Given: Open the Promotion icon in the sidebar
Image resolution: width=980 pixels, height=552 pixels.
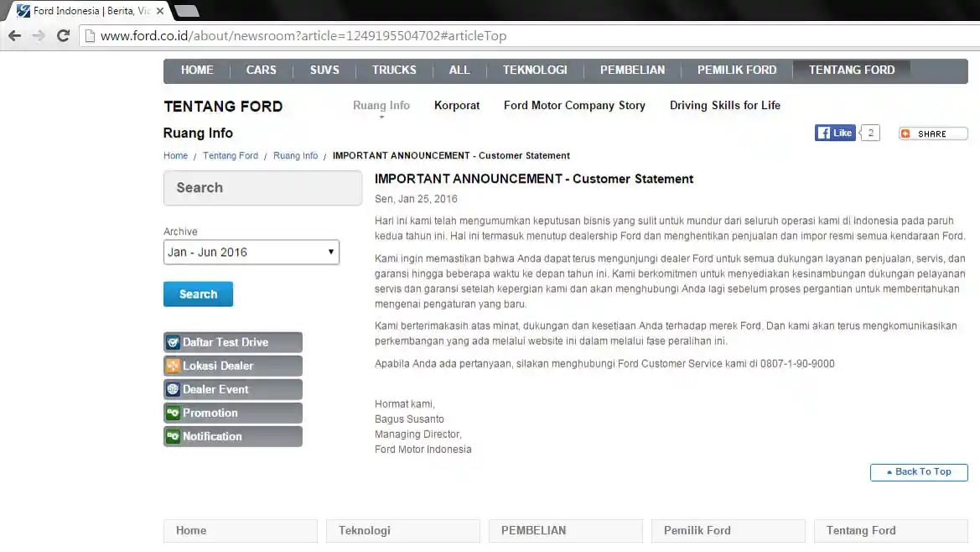Looking at the screenshot, I should pos(174,412).
